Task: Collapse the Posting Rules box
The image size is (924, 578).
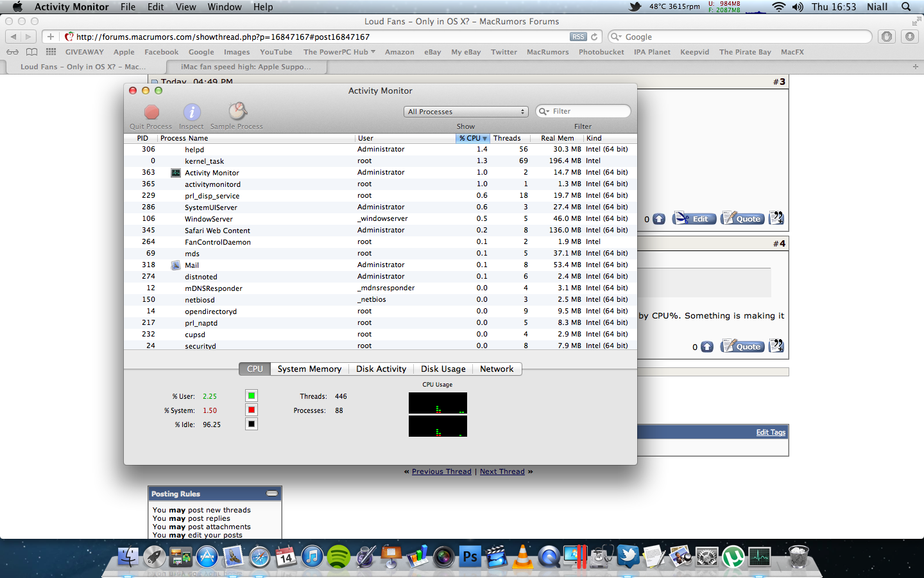Action: tap(272, 493)
